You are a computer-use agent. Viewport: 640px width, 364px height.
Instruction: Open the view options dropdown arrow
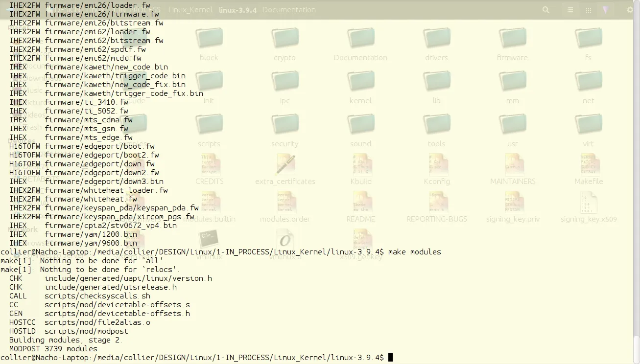606,10
